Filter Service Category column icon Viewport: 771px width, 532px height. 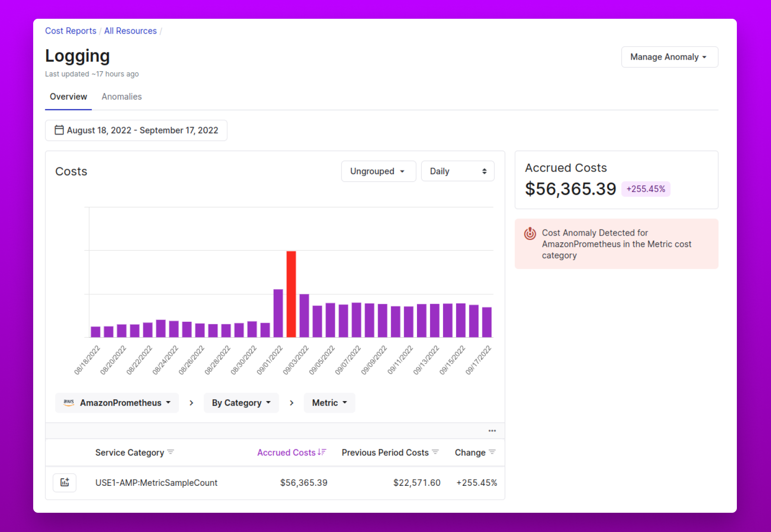pos(170,452)
